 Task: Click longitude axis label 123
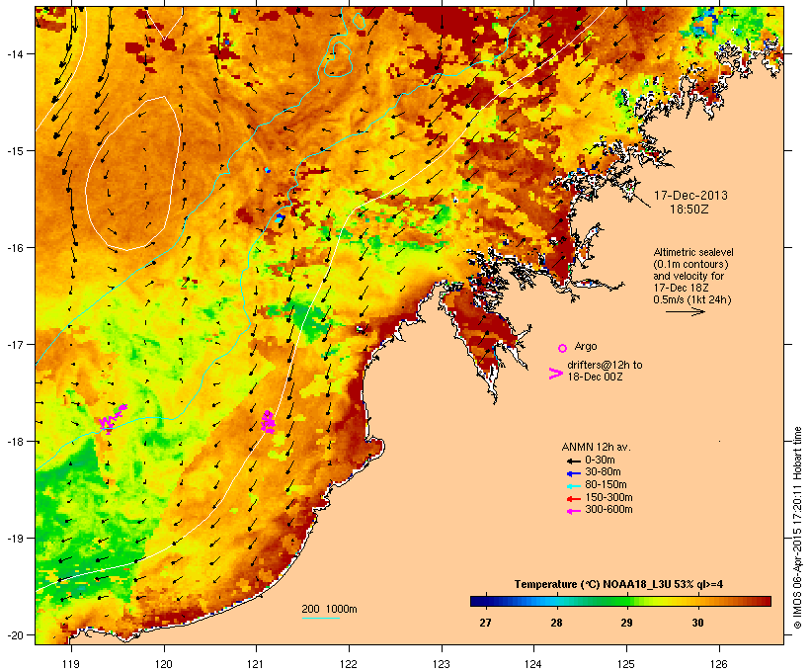point(442,664)
